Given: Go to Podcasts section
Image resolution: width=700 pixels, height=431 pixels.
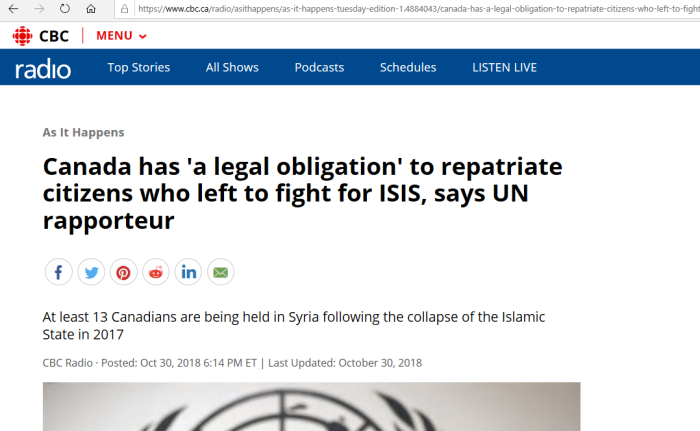Looking at the screenshot, I should click(319, 67).
